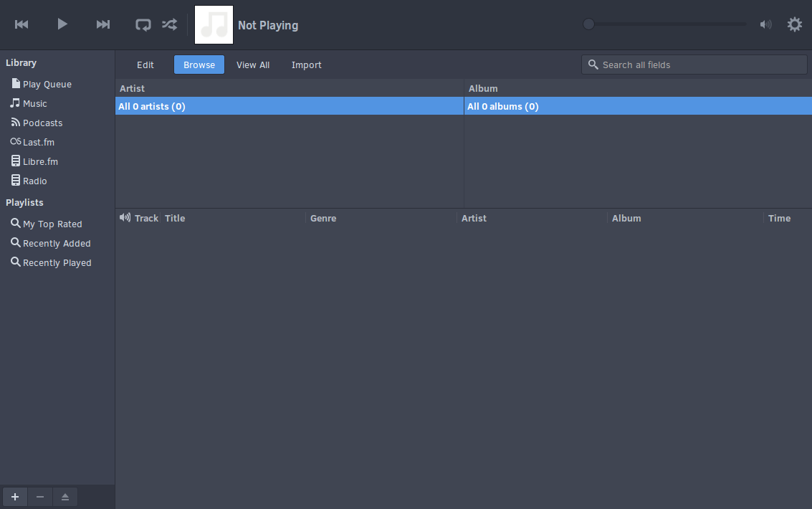This screenshot has width=812, height=509.
Task: Click the Recently Played search icon
Action: coord(16,262)
